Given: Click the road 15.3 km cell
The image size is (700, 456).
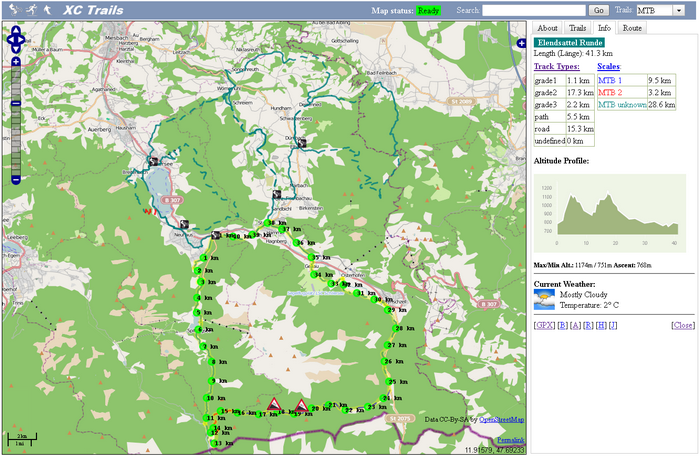Looking at the screenshot, I should point(580,129).
